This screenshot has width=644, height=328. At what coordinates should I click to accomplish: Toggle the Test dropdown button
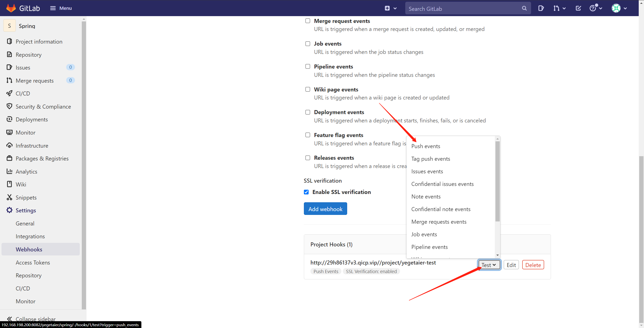pos(489,265)
